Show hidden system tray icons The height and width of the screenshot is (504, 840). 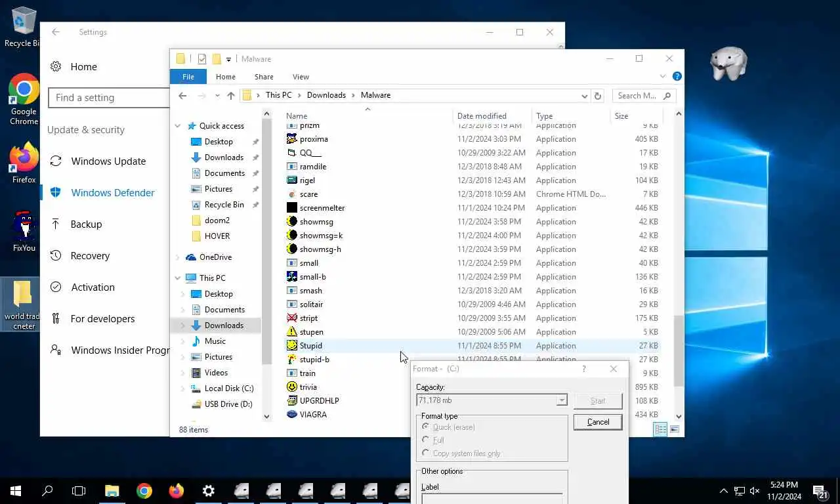(724, 490)
